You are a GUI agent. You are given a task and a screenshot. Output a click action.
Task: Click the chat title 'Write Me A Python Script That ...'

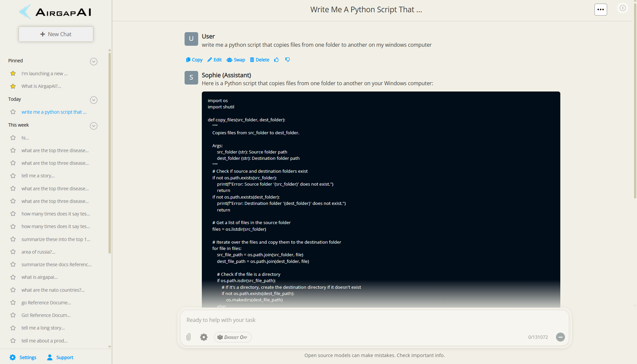coord(366,10)
